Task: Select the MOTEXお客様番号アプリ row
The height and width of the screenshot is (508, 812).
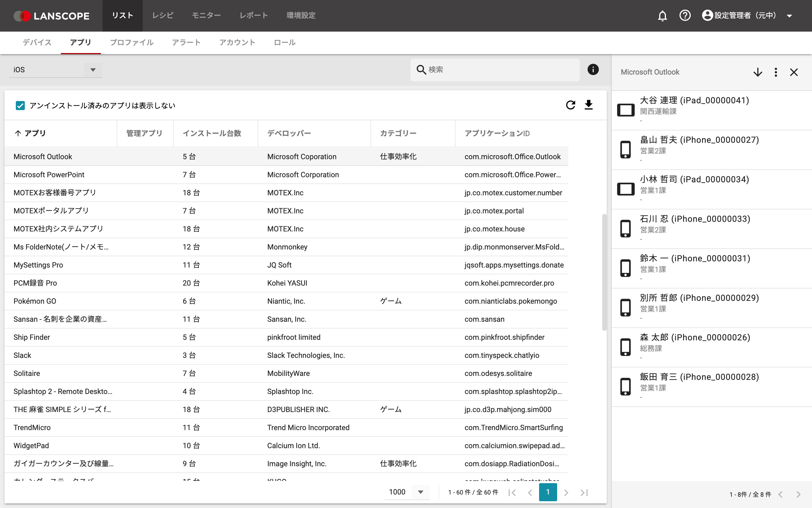Action: coord(286,193)
